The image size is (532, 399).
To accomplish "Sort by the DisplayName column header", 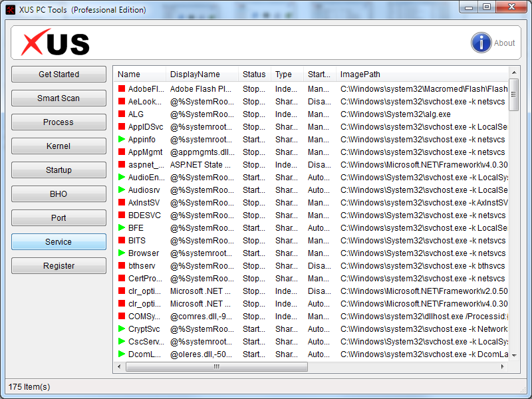I will 194,74.
